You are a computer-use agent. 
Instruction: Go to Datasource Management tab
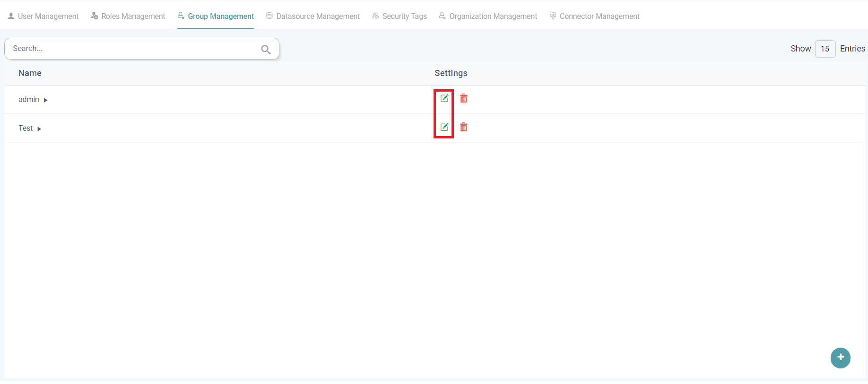click(x=313, y=16)
